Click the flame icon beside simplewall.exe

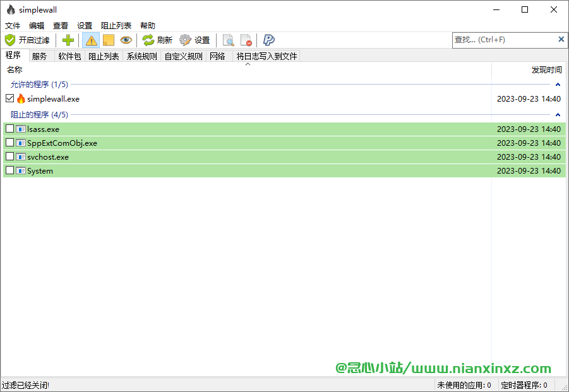[21, 98]
